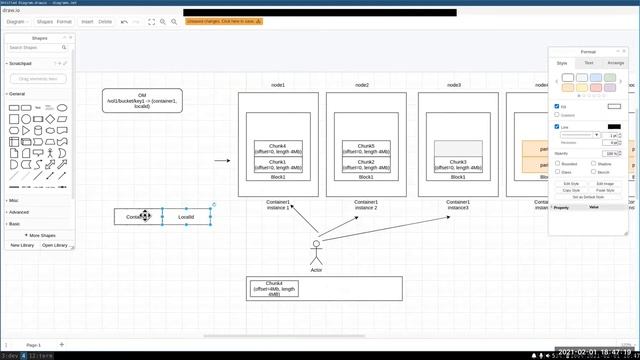This screenshot has height=360, width=640.
Task: Open the Style tab
Action: point(562,63)
